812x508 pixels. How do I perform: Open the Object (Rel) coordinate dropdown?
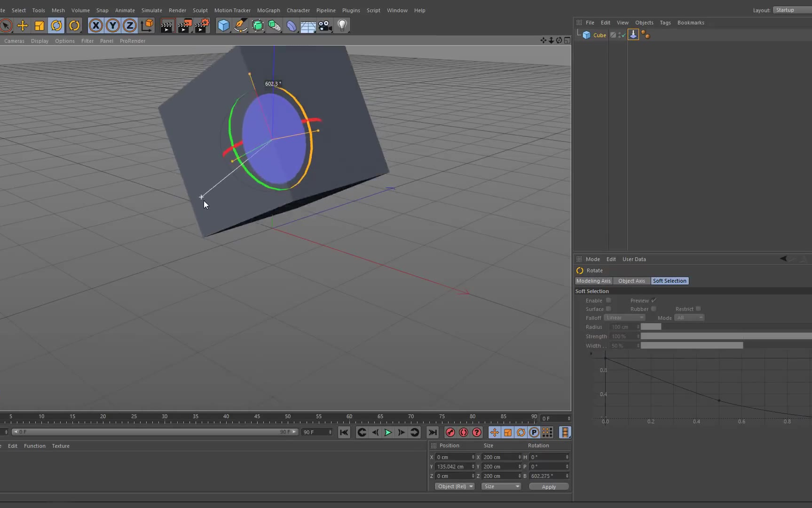click(x=455, y=486)
